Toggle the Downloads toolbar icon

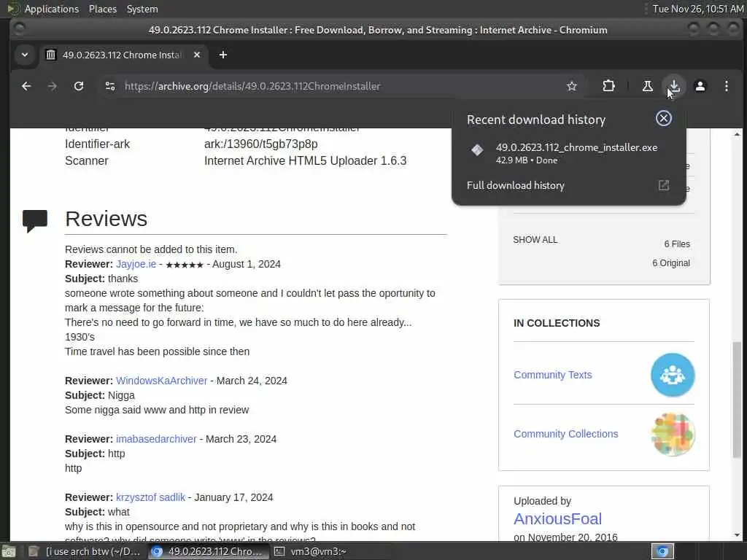click(x=673, y=86)
